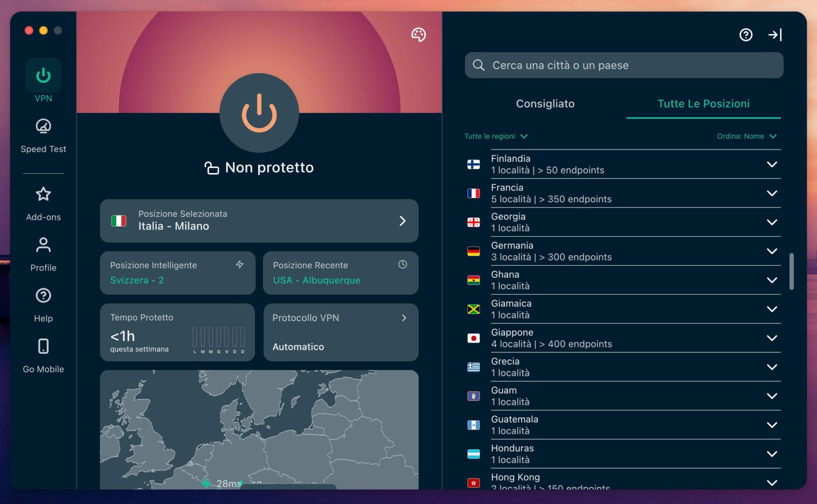
Task: Change the selected location Italia - Milano
Action: click(259, 221)
